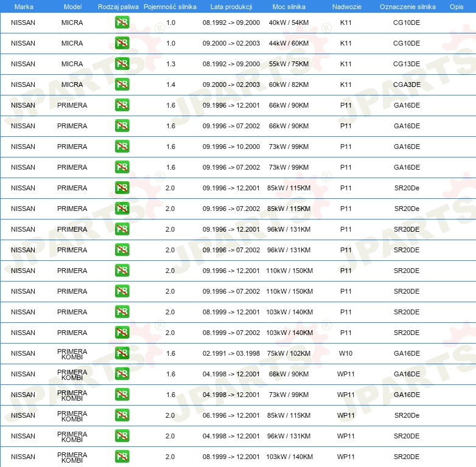Select the W10 body code cell

[x=346, y=353]
